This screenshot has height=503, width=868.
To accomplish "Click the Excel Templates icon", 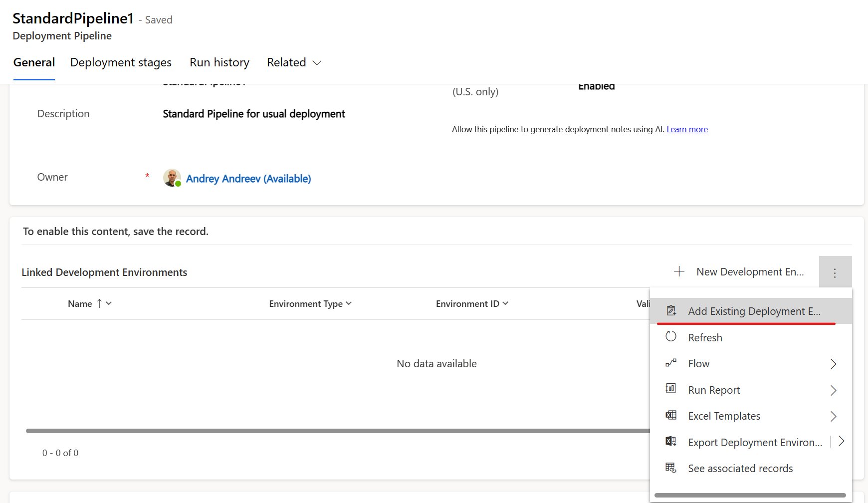I will tap(671, 416).
